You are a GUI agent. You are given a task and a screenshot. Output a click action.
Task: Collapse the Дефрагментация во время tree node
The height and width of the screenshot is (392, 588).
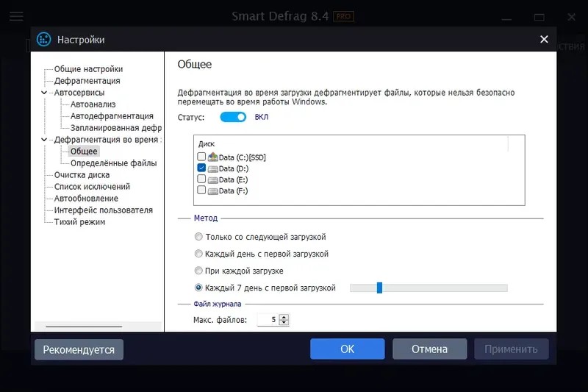click(x=44, y=140)
